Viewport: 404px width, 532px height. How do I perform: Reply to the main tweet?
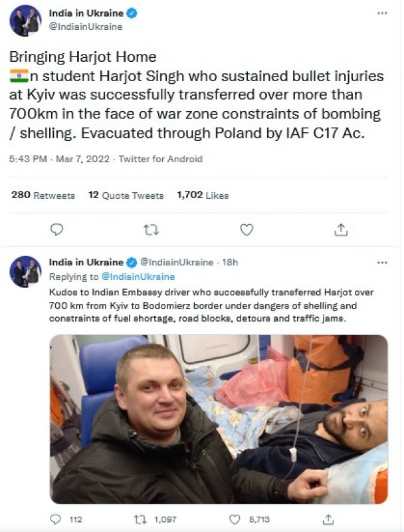click(57, 229)
